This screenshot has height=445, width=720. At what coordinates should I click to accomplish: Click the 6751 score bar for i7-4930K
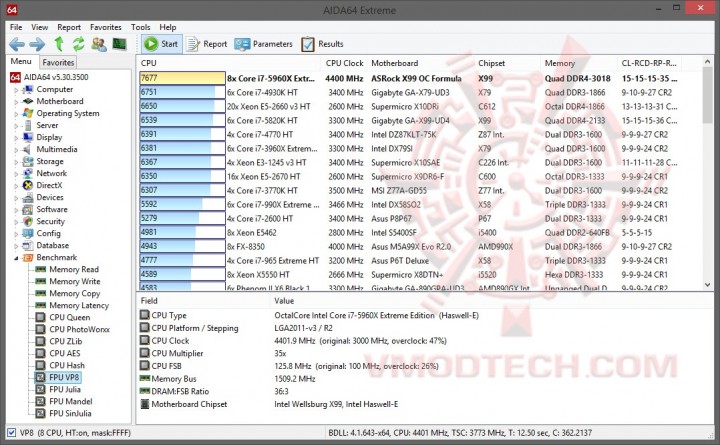[182, 92]
